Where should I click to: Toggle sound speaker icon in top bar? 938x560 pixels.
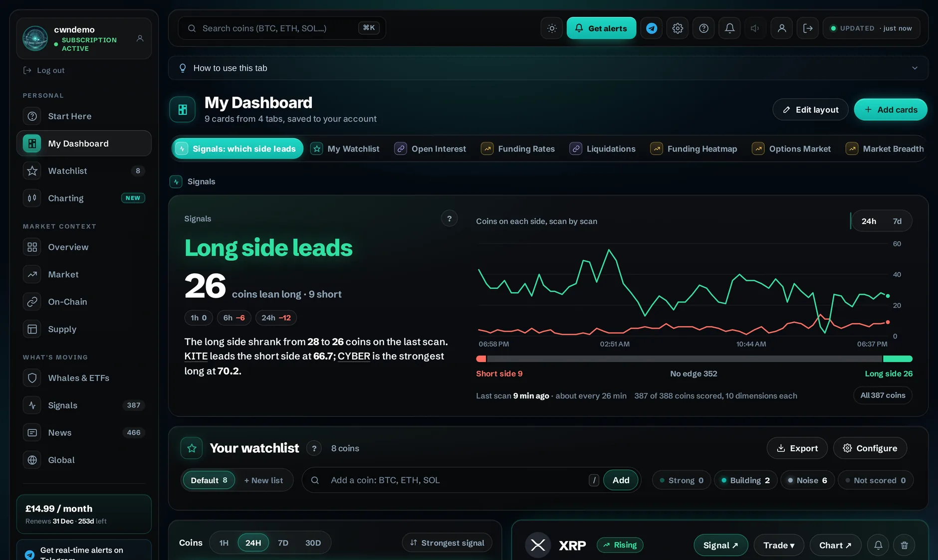[x=755, y=28]
